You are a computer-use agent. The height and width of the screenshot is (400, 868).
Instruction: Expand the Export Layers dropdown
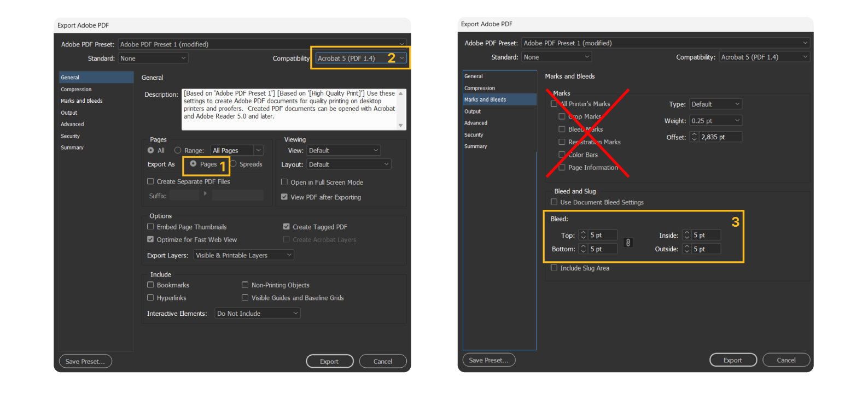click(x=244, y=255)
